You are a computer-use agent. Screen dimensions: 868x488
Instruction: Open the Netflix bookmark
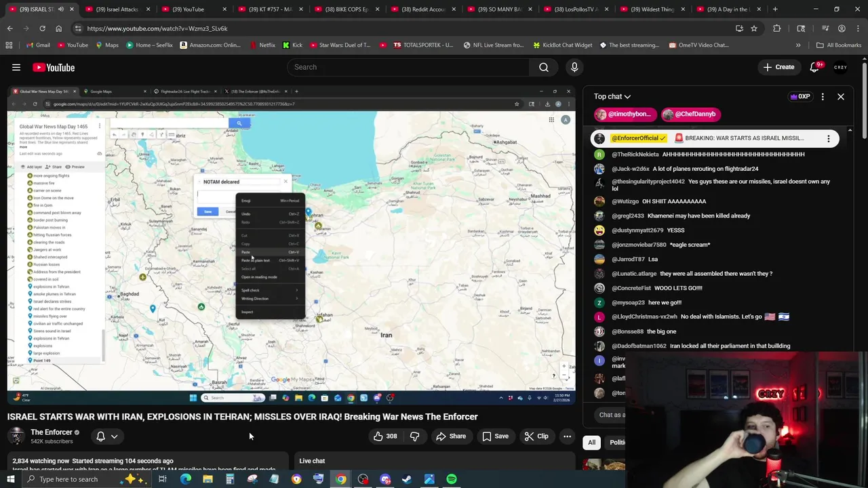[x=262, y=45]
